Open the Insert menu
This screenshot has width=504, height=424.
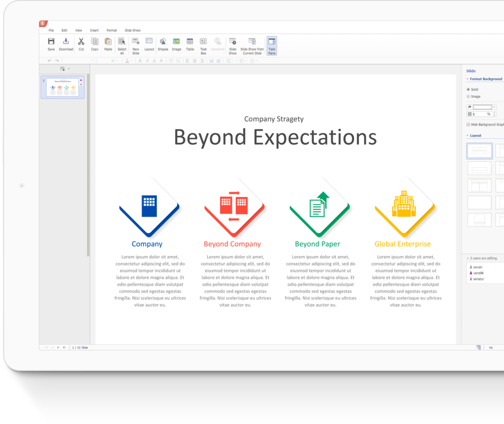94,30
